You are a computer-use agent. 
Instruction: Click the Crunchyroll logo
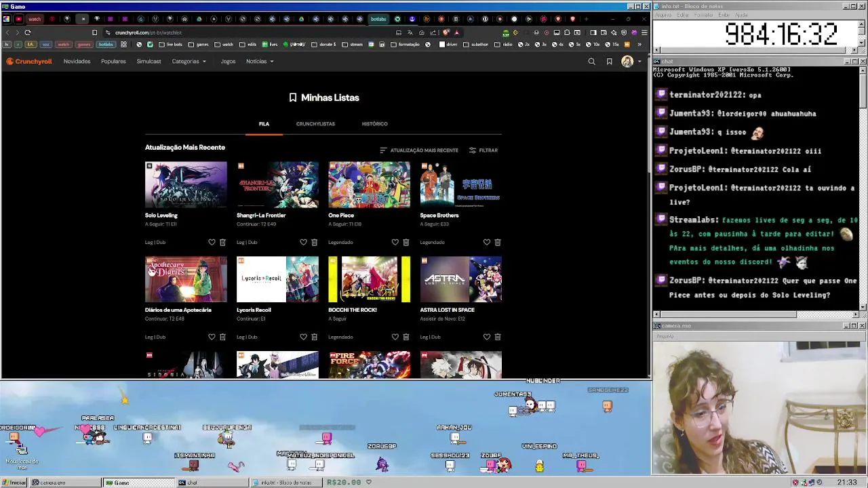click(x=29, y=62)
